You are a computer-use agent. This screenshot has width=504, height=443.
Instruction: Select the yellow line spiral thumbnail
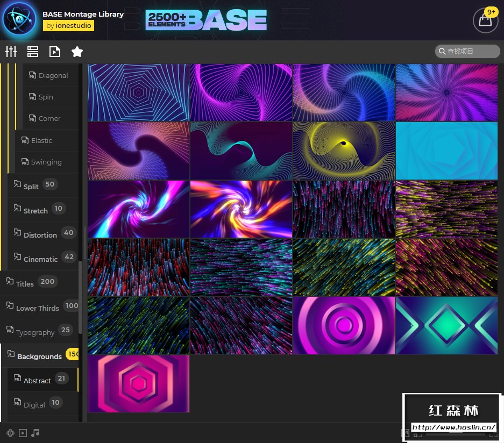click(344, 151)
